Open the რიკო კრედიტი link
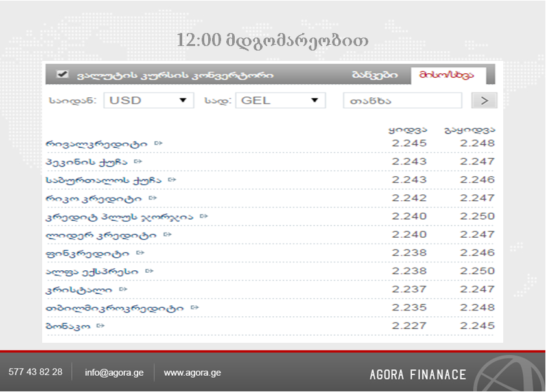This screenshot has height=392, width=546. point(93,199)
